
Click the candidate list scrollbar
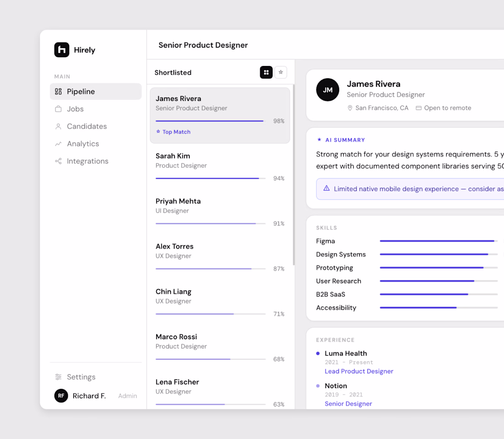coord(294,175)
